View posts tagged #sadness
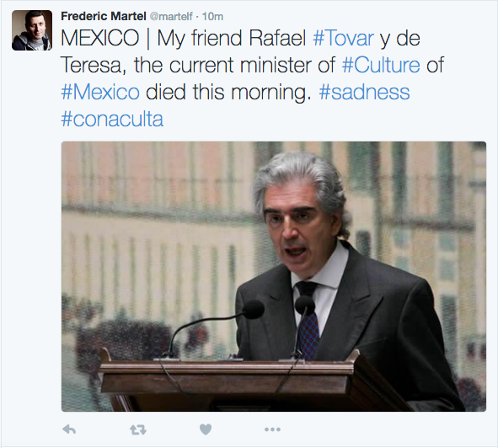 click(x=364, y=92)
